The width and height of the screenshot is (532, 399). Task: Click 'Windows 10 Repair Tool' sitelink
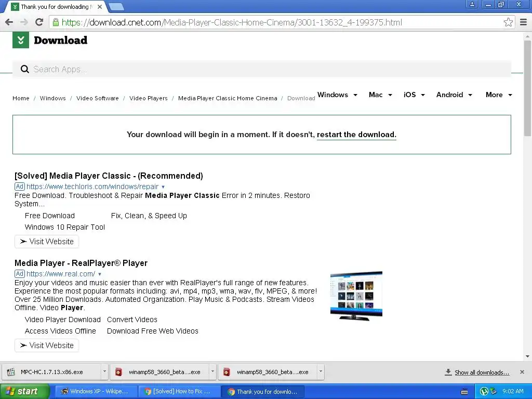65,228
